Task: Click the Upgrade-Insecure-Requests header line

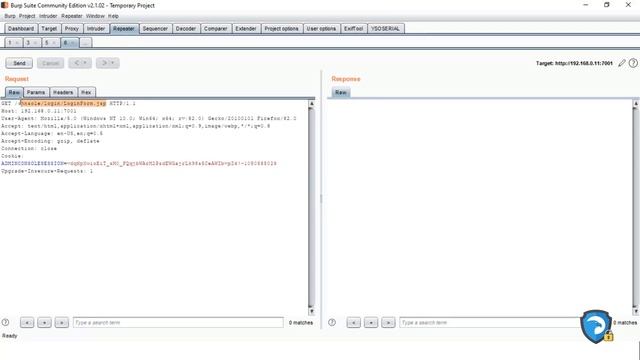Action: [x=47, y=171]
